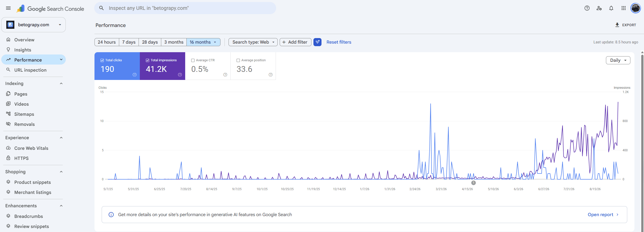This screenshot has width=644, height=232.
Task: Export the performance report
Action: click(626, 25)
